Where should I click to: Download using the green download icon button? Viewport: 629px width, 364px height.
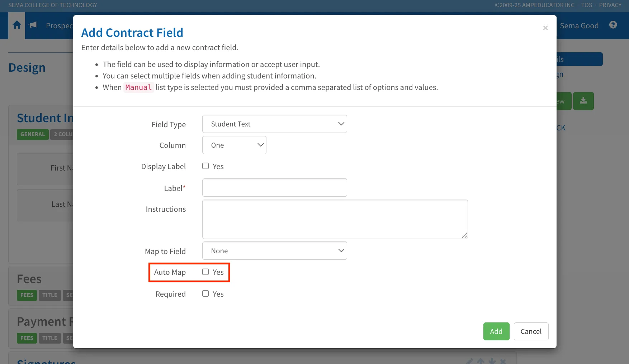(583, 101)
